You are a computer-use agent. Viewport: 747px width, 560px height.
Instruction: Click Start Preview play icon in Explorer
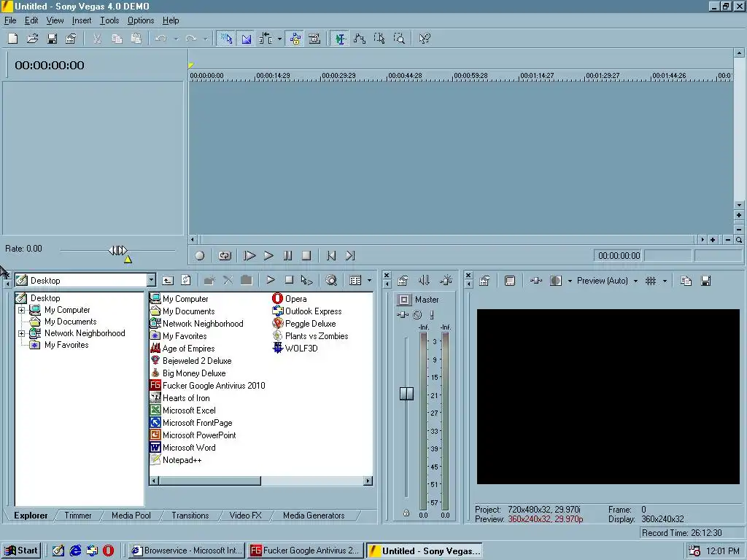(271, 280)
